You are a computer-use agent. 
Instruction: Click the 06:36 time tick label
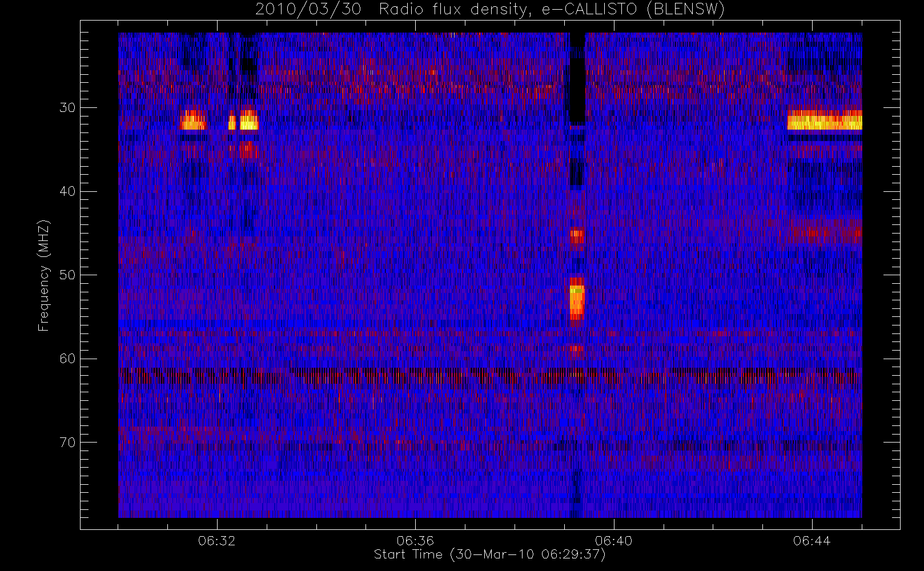[415, 541]
